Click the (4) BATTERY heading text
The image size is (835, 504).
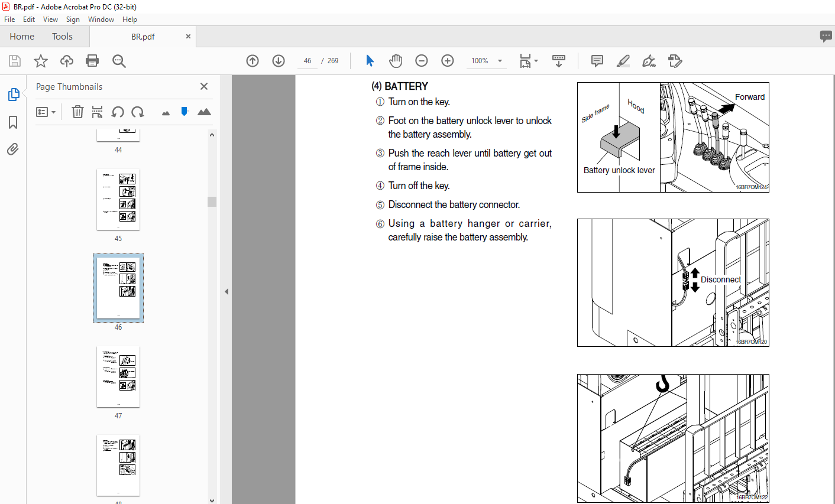point(400,86)
